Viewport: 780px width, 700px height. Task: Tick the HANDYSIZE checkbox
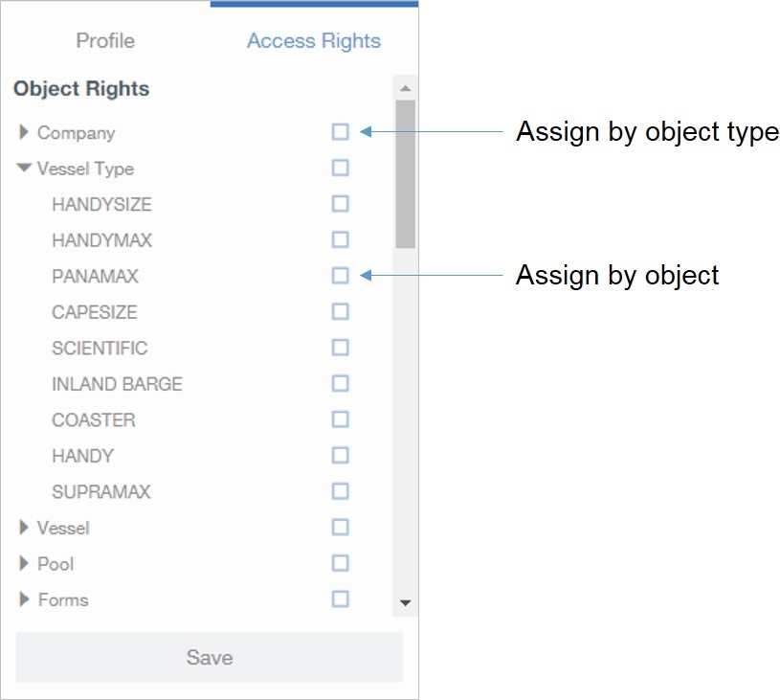(340, 204)
